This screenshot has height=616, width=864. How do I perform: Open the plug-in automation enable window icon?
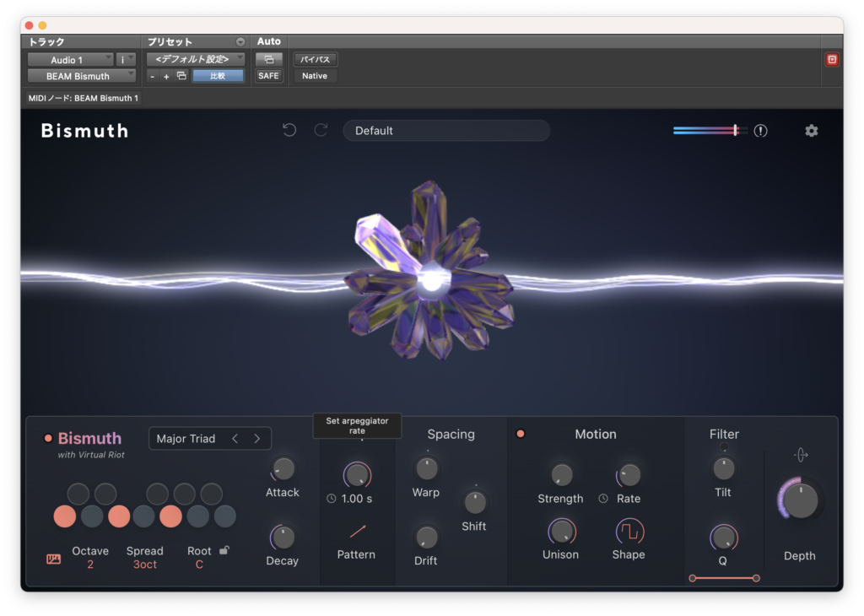(x=269, y=59)
